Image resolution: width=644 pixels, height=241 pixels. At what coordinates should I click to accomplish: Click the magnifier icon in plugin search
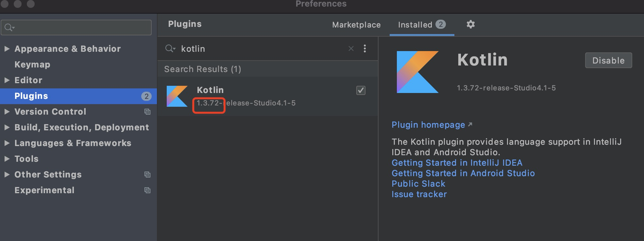coord(170,49)
